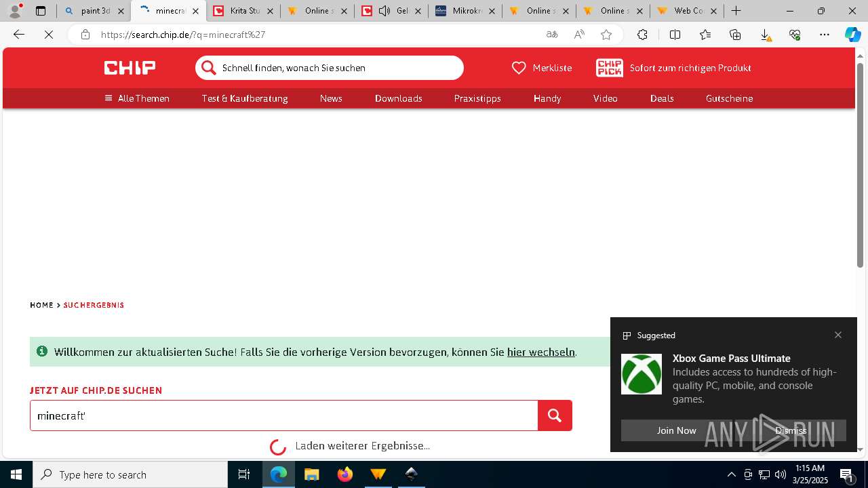Image resolution: width=868 pixels, height=488 pixels.
Task: Click the minecraft' search input field
Action: click(284, 415)
